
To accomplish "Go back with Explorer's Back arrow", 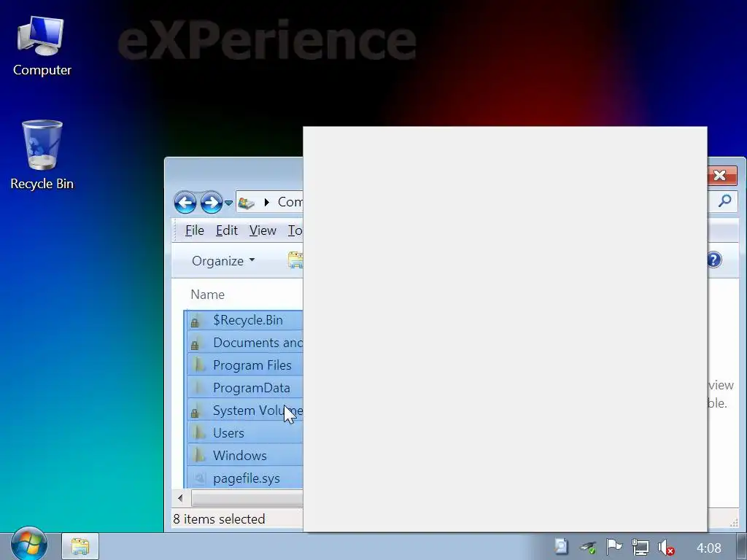I will click(185, 203).
